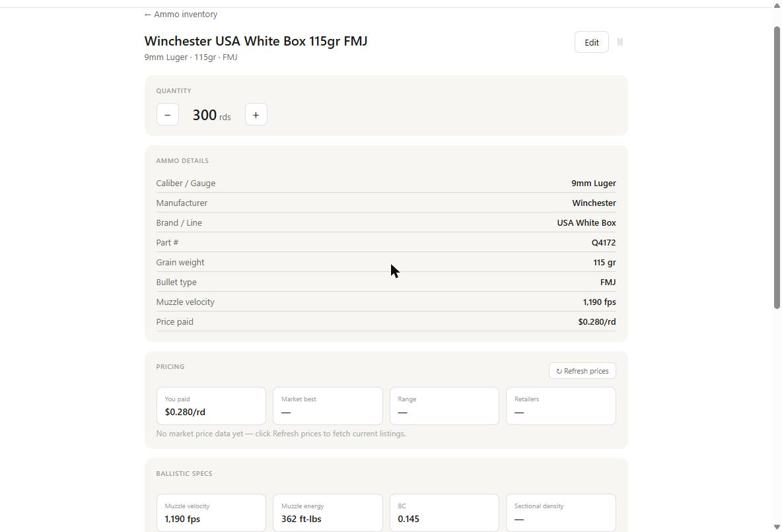This screenshot has height=532, width=782.
Task: Click the scrollbar up arrow
Action: click(x=777, y=5)
